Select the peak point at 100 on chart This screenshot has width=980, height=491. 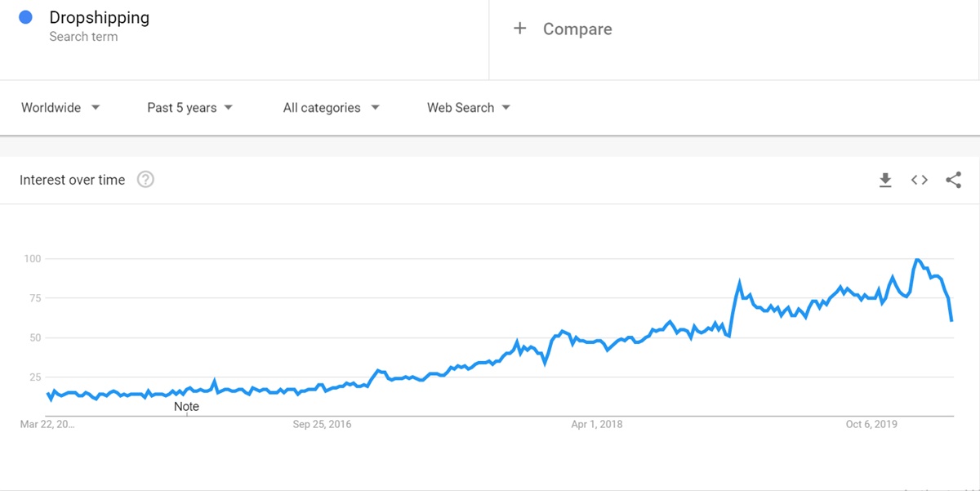(918, 260)
